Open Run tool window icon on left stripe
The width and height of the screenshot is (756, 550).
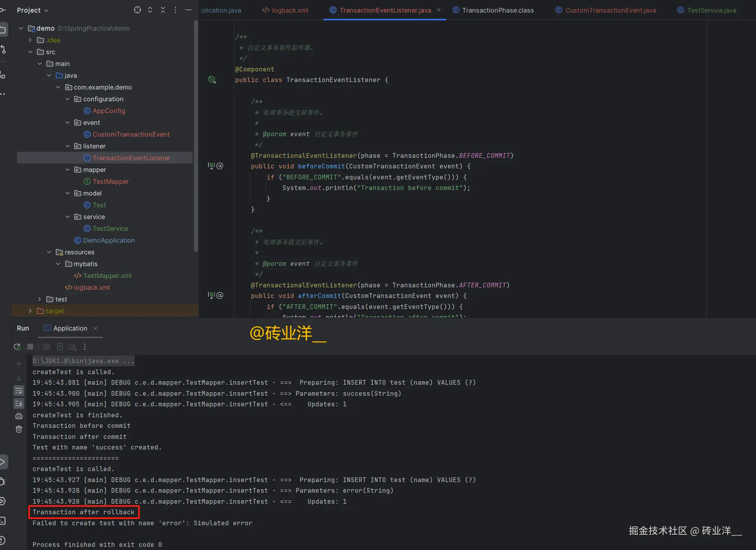pyautogui.click(x=3, y=462)
